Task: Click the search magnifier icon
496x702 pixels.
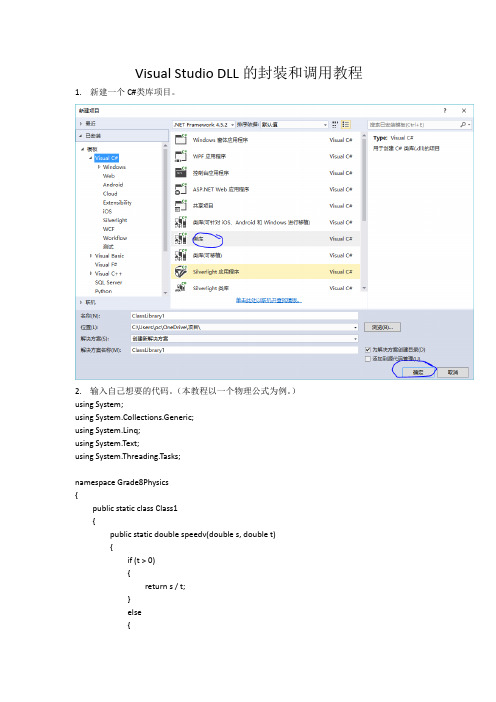Action: pyautogui.click(x=463, y=124)
